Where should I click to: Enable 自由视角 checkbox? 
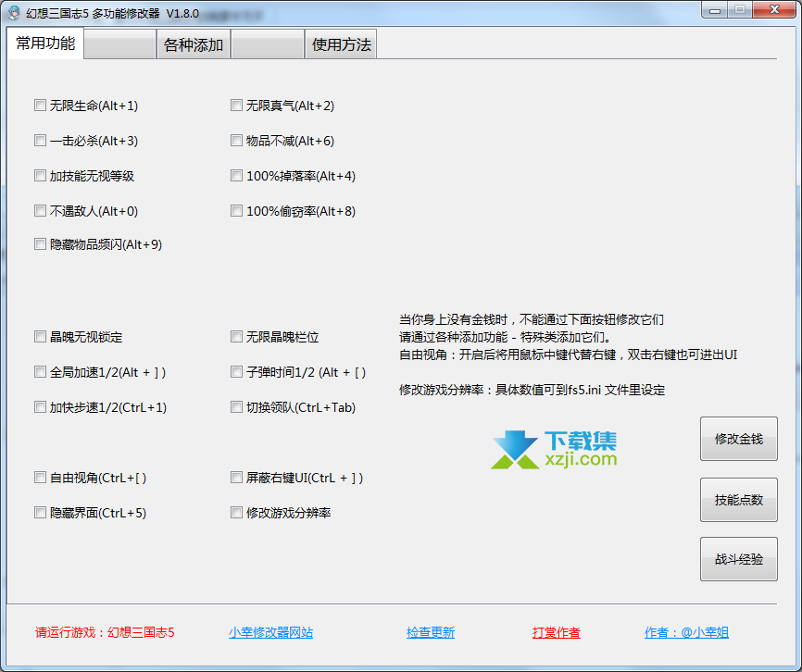(x=40, y=478)
